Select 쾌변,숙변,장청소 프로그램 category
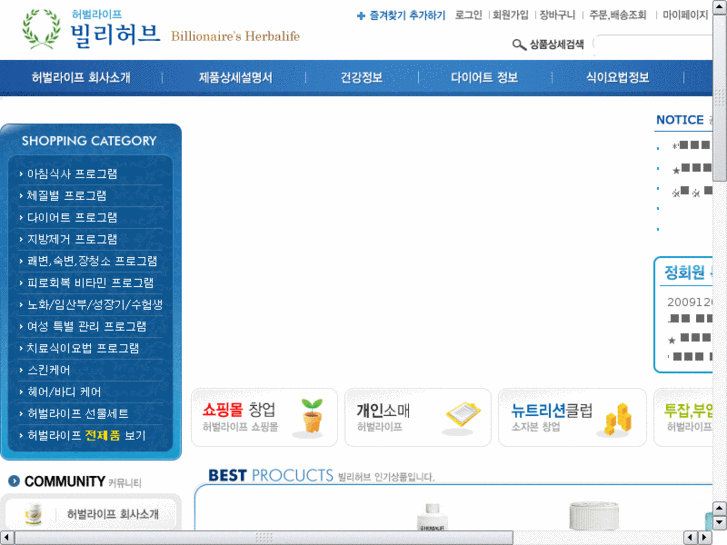 click(92, 261)
